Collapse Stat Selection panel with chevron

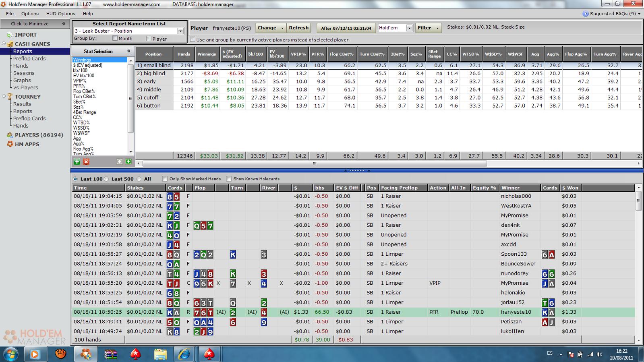coord(128,51)
